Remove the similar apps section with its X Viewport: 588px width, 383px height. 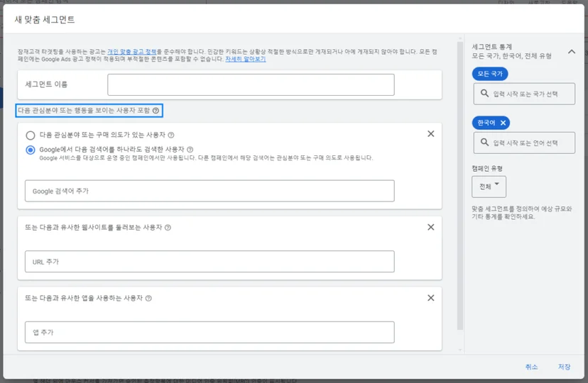click(x=431, y=298)
